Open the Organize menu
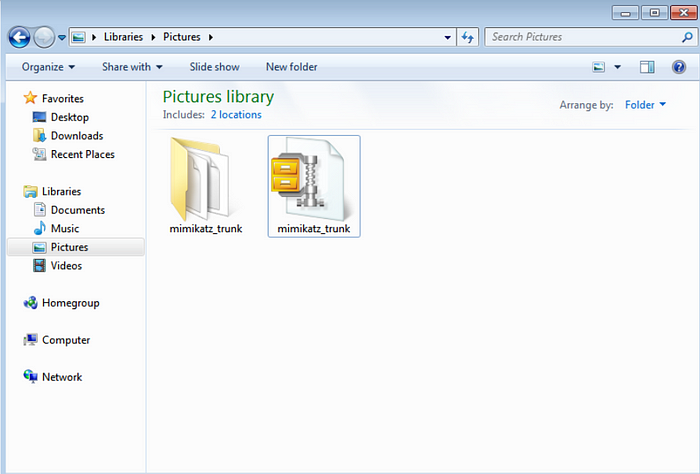Viewport: 700px width, 474px height. point(48,67)
